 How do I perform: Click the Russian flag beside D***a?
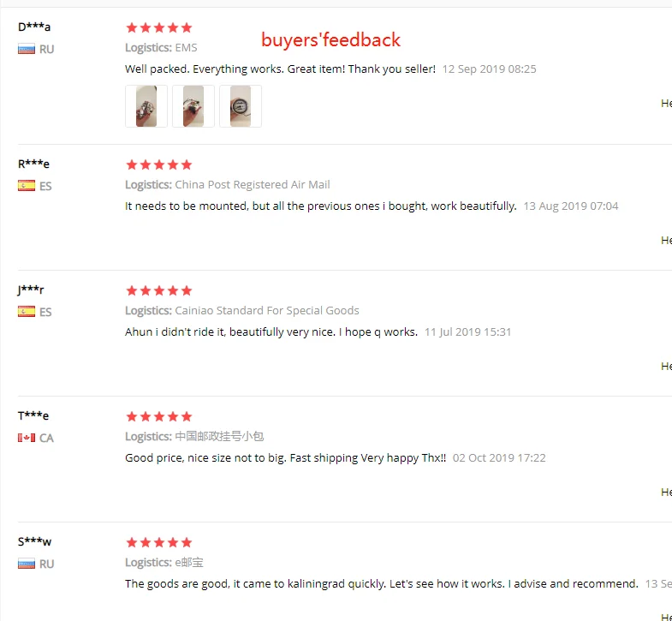coord(27,49)
